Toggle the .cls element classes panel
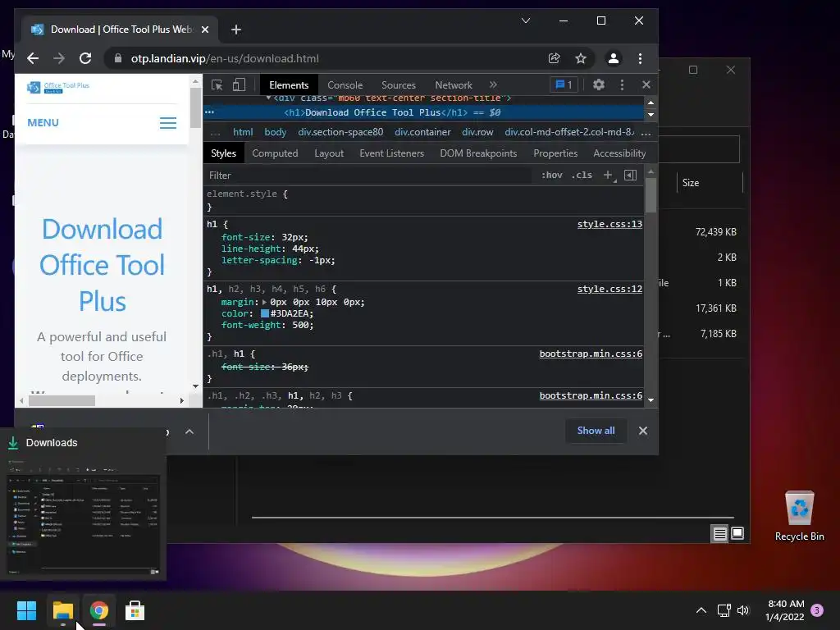This screenshot has height=630, width=840. [582, 176]
